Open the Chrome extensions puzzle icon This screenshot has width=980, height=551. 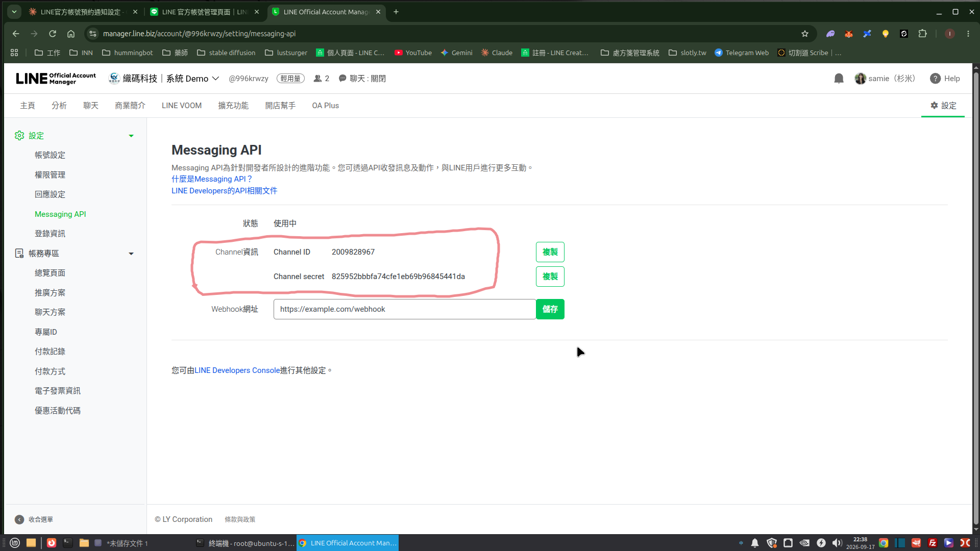coord(922,34)
